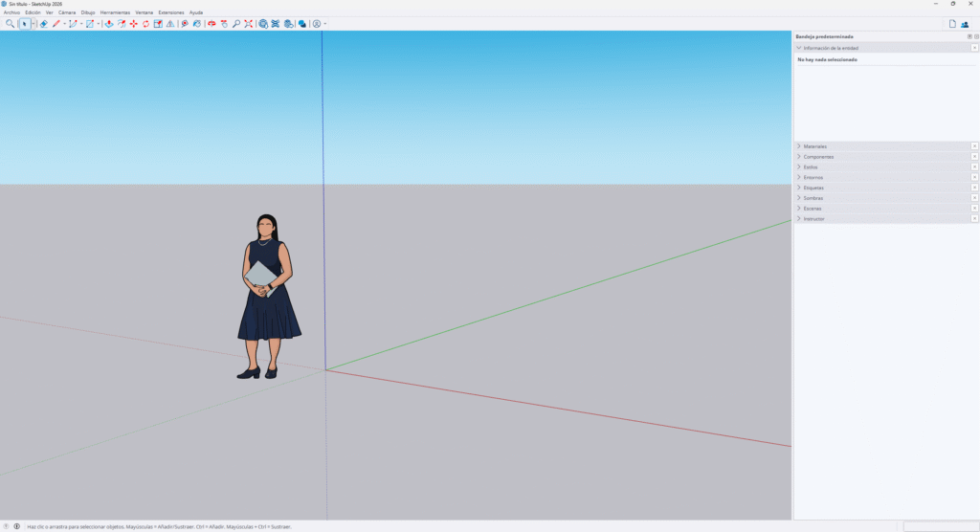Close the Sombras panel
This screenshot has width=980, height=532.
(x=974, y=198)
